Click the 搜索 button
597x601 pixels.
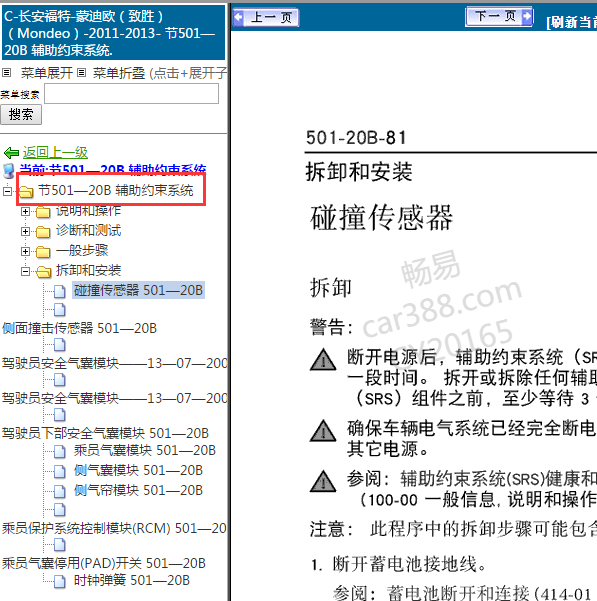click(x=21, y=115)
